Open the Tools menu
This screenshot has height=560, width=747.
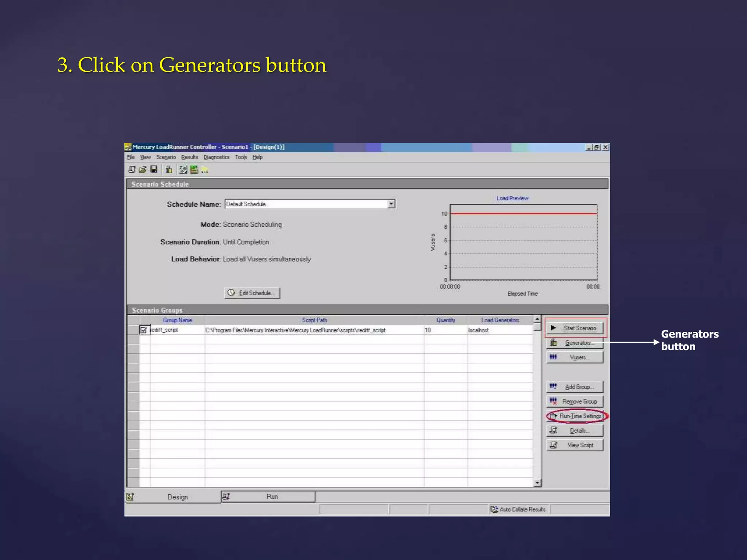click(241, 157)
